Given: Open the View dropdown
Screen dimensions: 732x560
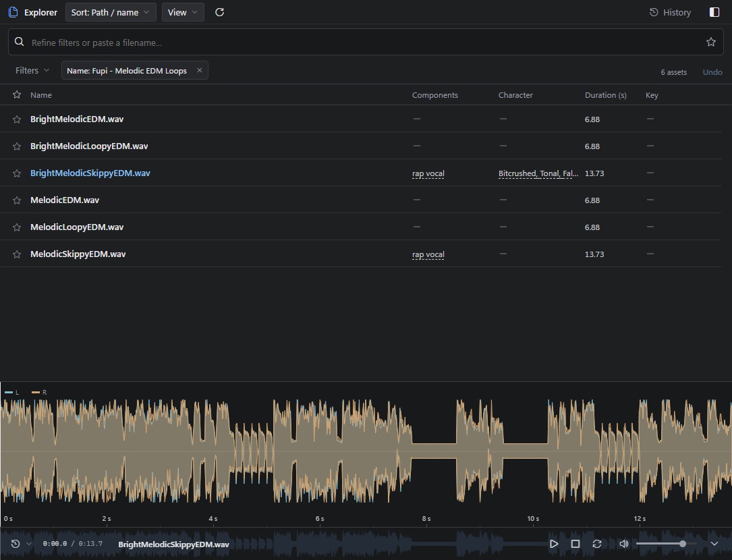Looking at the screenshot, I should [x=183, y=12].
